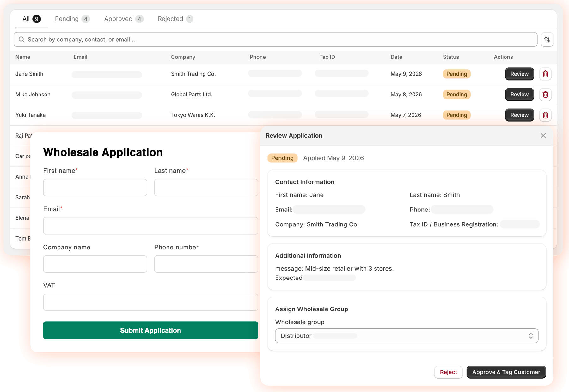Select the Mike Johnson name cell
Screen dimensions: 569x392
(x=33, y=95)
